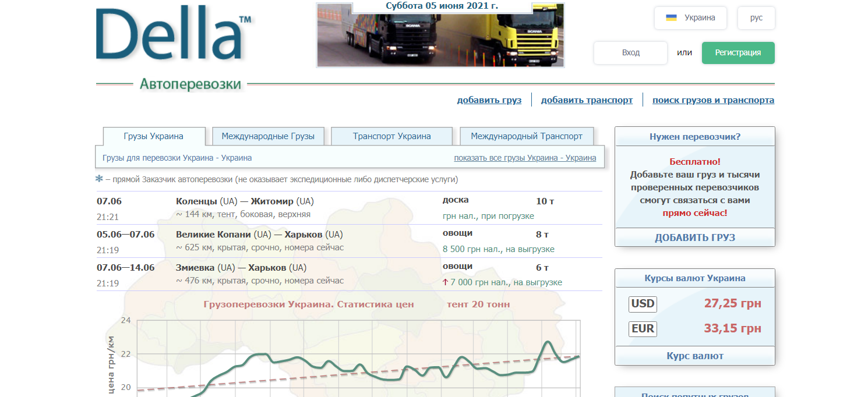This screenshot has height=397, width=868.
Task: Click the EUR currency badge
Action: point(643,329)
